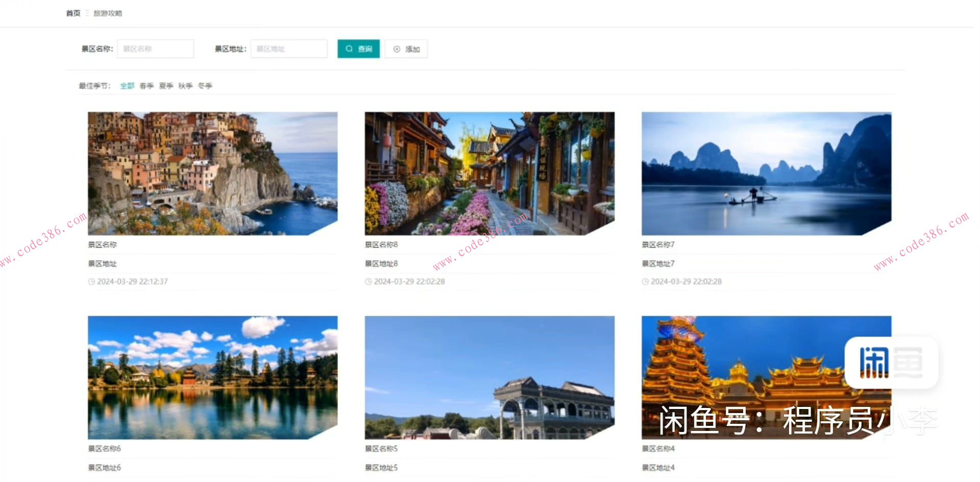The height and width of the screenshot is (482, 980).
Task: Click the 景区名称4 title text
Action: point(658,448)
